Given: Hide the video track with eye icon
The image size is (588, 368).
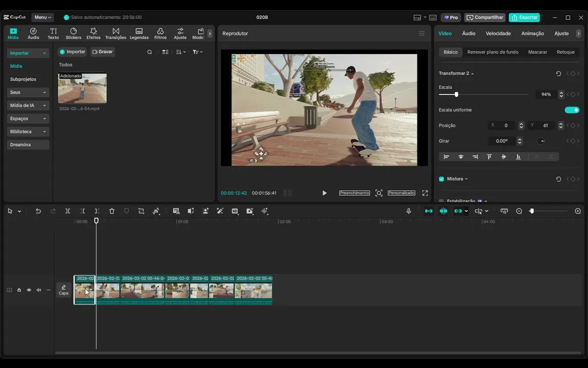Looking at the screenshot, I should point(29,290).
